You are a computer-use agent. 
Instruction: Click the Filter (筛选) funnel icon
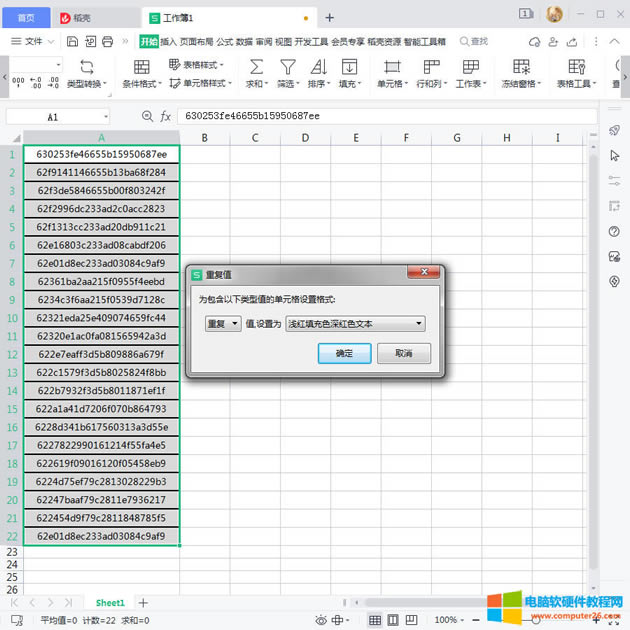pyautogui.click(x=287, y=67)
